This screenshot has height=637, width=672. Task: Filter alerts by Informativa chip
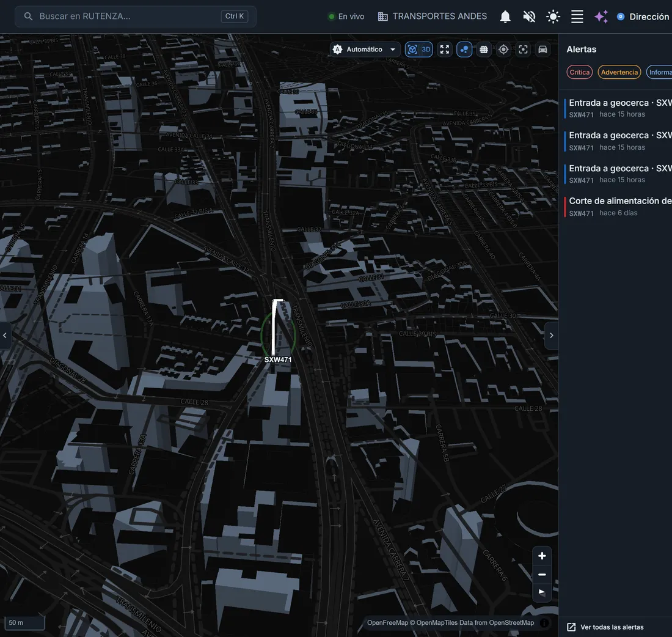659,72
